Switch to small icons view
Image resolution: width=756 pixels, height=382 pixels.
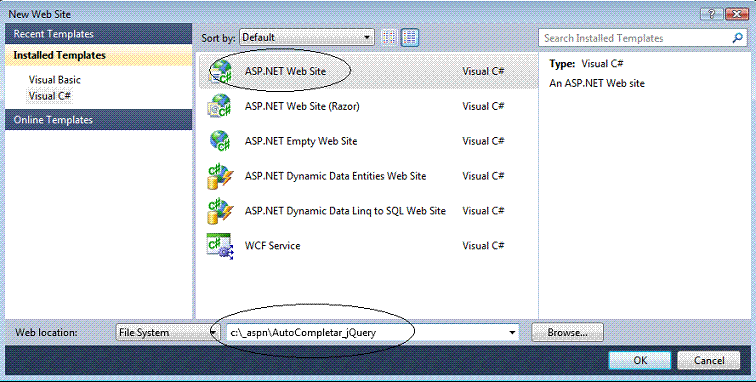pyautogui.click(x=390, y=37)
